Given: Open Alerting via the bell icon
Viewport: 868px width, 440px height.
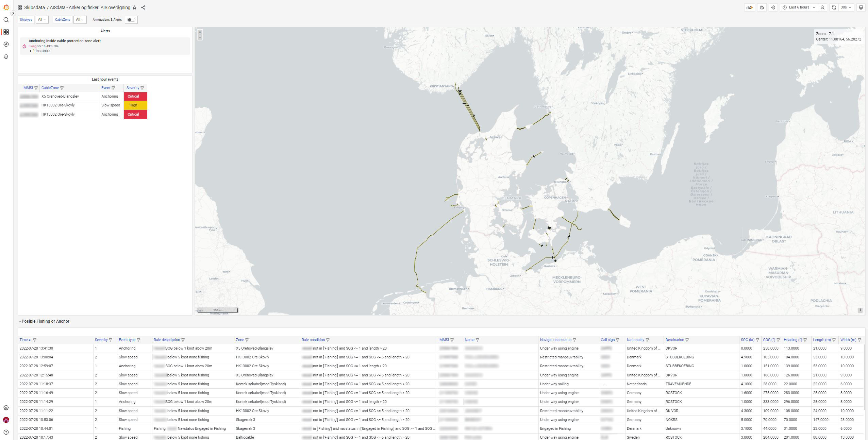Looking at the screenshot, I should point(6,56).
